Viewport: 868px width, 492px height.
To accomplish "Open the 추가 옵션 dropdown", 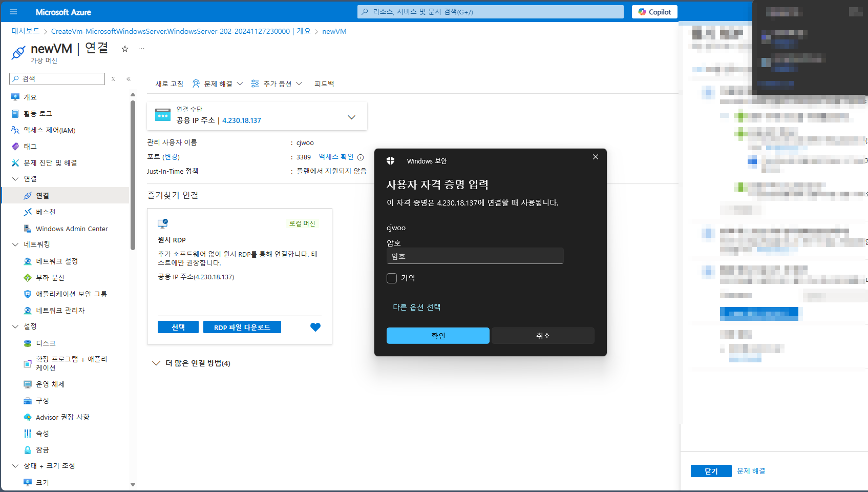I will click(277, 84).
